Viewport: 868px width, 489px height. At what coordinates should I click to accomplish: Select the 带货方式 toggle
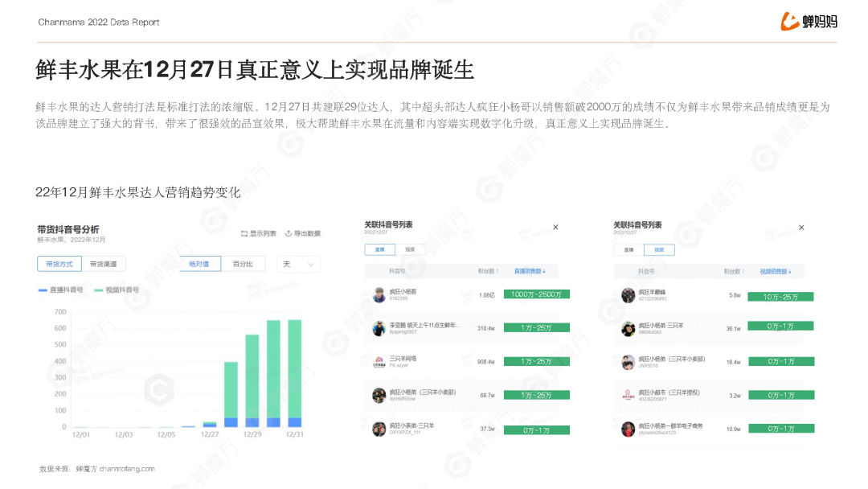coord(59,264)
